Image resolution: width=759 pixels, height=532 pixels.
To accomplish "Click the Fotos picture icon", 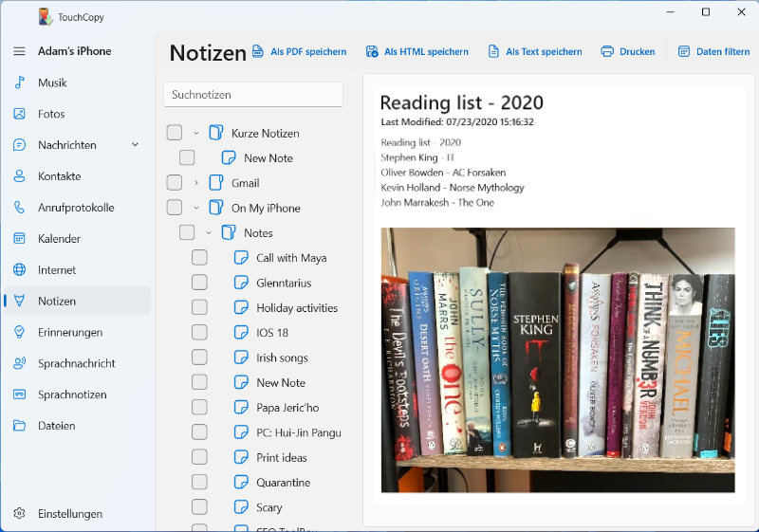I will [19, 114].
